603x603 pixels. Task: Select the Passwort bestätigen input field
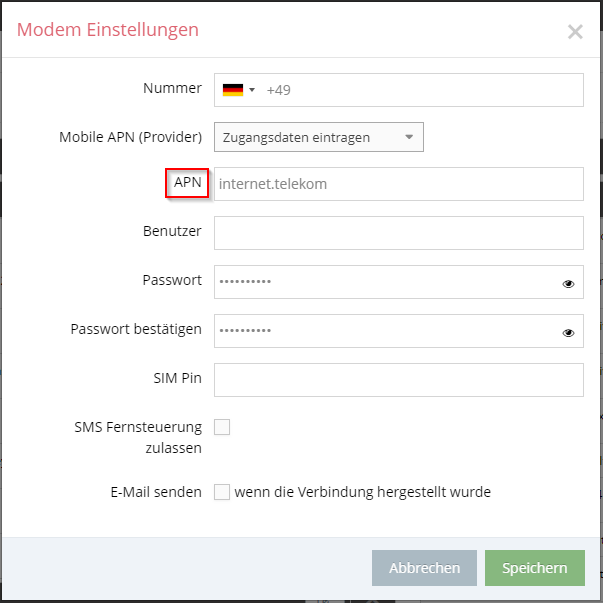pyautogui.click(x=399, y=331)
